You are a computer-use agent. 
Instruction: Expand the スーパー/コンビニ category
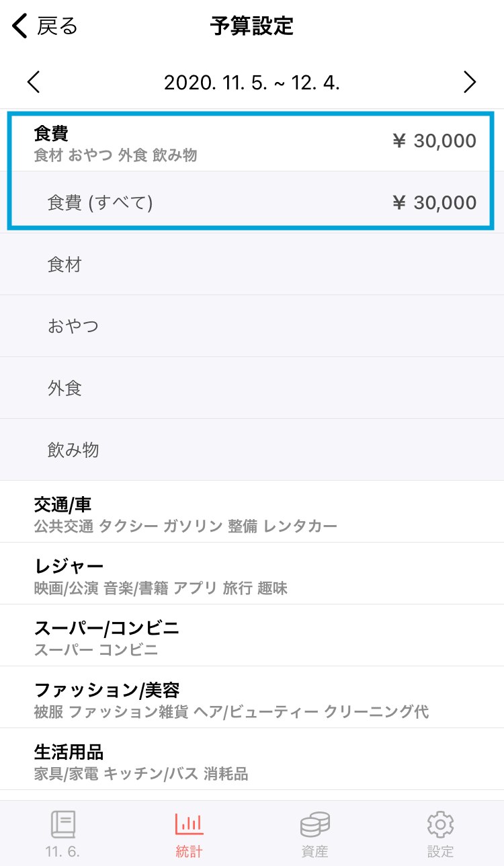click(x=252, y=635)
